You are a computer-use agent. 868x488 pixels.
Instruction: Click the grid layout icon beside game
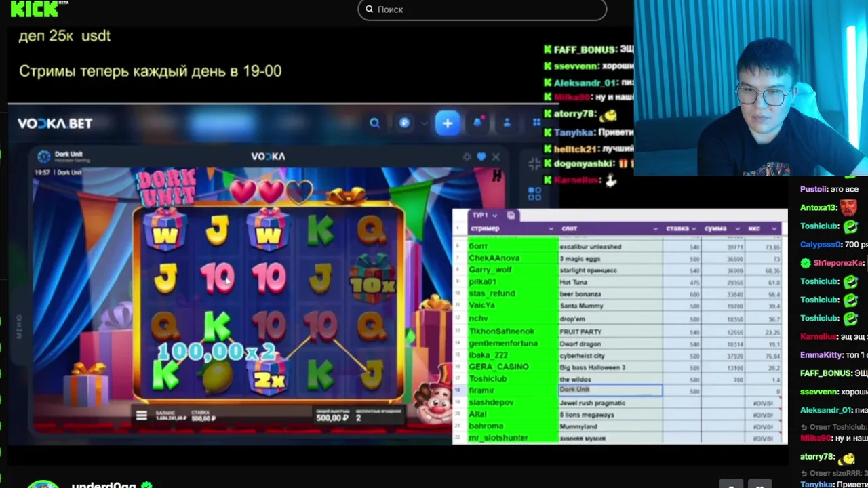534,194
